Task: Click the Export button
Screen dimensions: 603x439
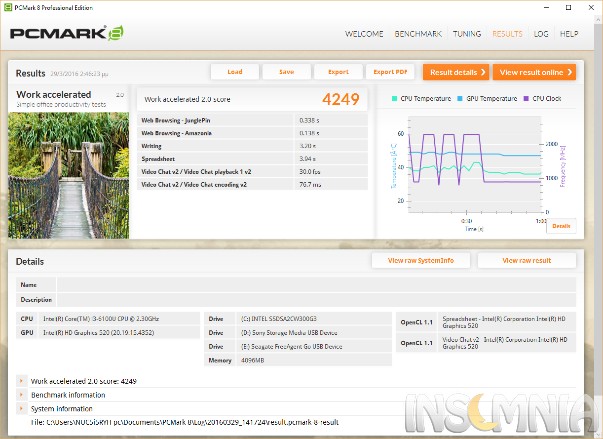Action: 338,72
